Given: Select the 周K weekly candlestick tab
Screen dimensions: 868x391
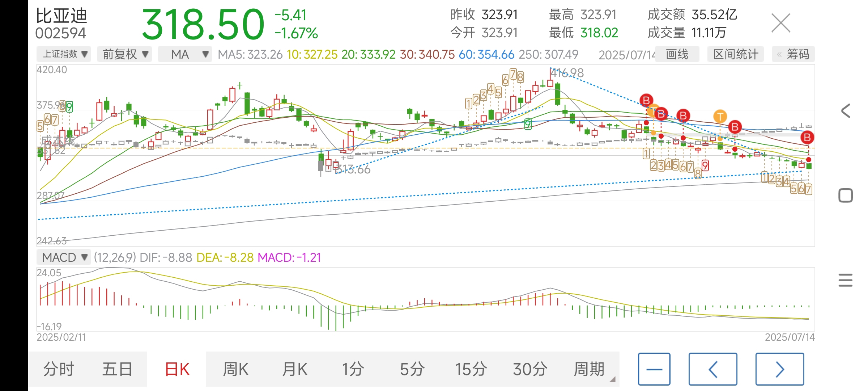Looking at the screenshot, I should [x=235, y=369].
